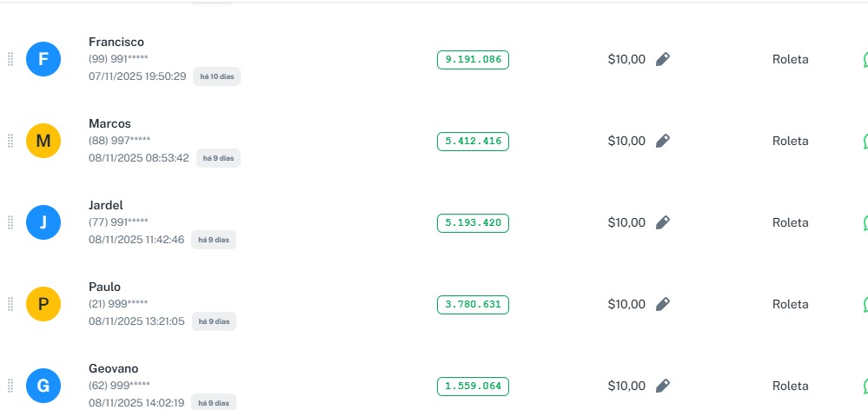This screenshot has height=410, width=868.
Task: Click the ticket number 3.780.631
Action: click(473, 304)
